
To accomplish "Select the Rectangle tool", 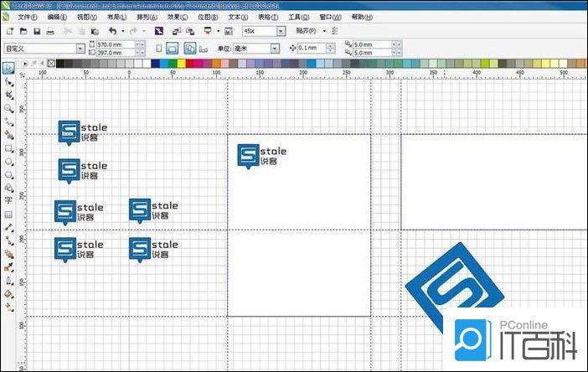I will pos(8,148).
